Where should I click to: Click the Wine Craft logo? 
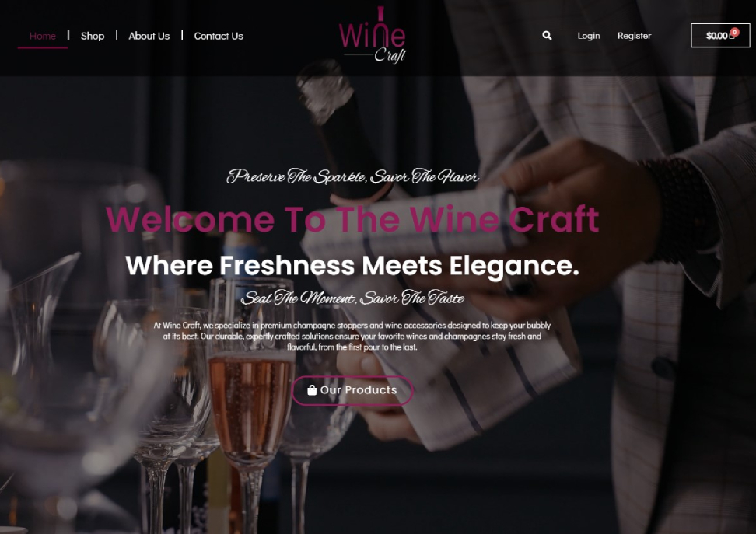tap(373, 35)
